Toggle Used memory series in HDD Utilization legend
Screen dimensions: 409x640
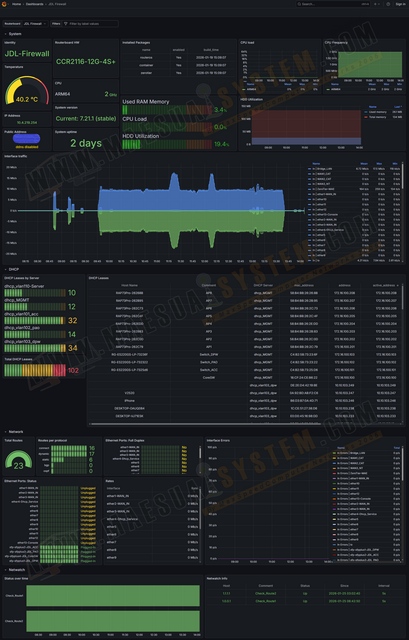(378, 112)
